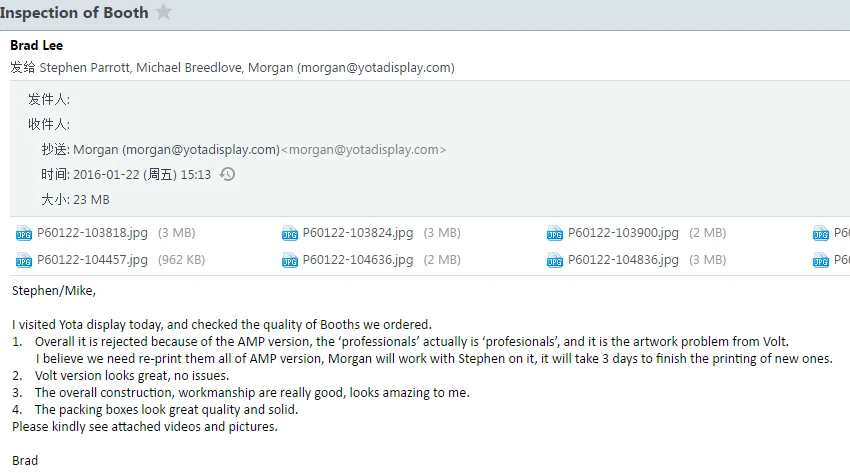Click the gray <morgan@yotadisplay.com> address

[364, 150]
